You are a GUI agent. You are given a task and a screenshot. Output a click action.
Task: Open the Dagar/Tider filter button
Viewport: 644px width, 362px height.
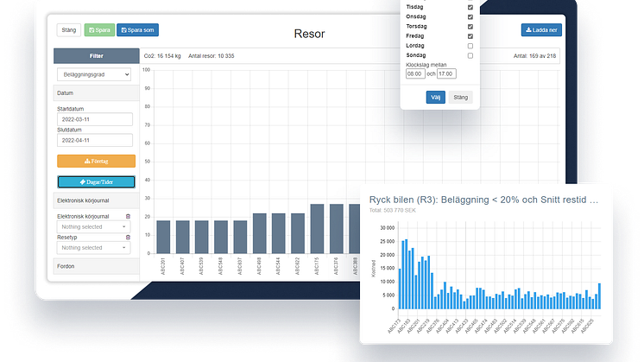(96, 181)
